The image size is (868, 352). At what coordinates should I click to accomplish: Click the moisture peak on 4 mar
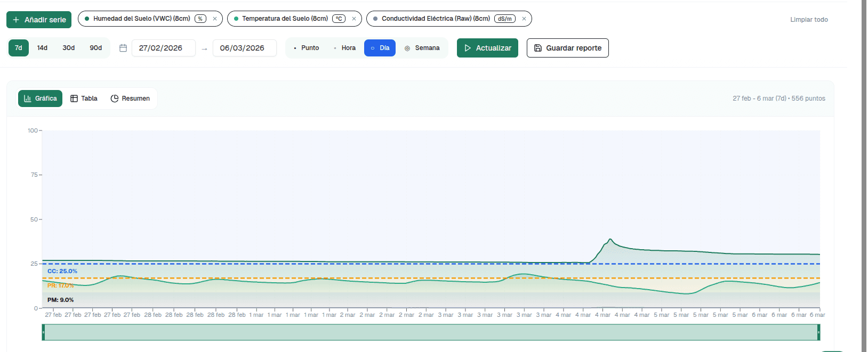610,239
